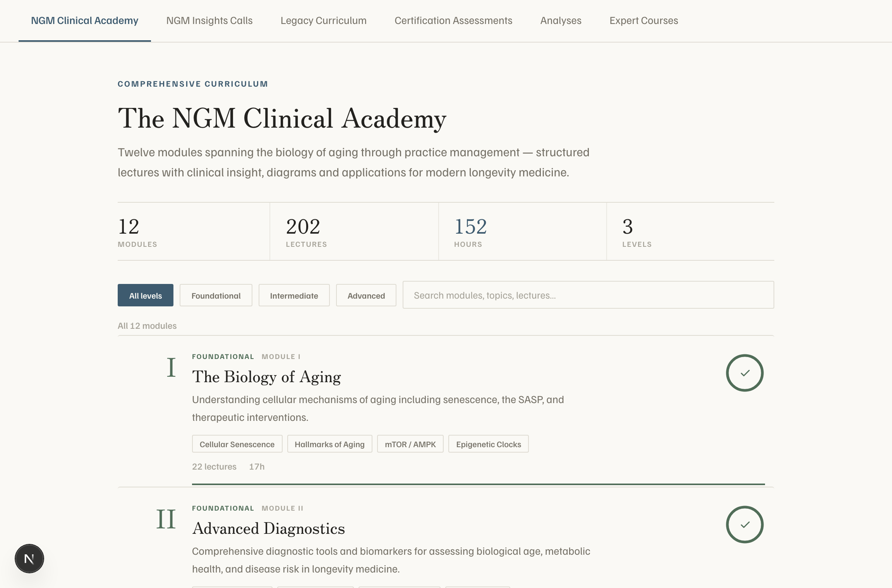The width and height of the screenshot is (892, 588).
Task: Select the All levels filter
Action: 146,295
